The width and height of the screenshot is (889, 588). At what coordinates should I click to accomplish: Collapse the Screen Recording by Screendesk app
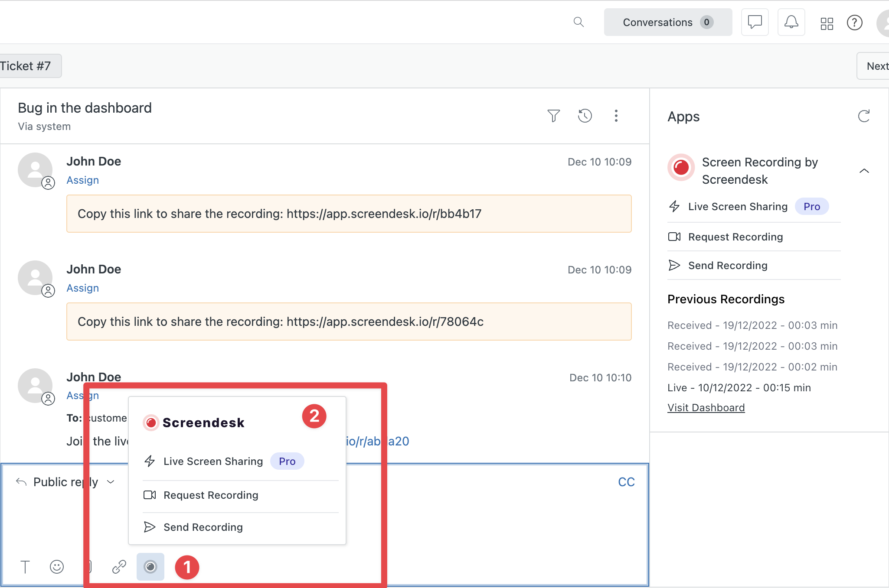864,171
